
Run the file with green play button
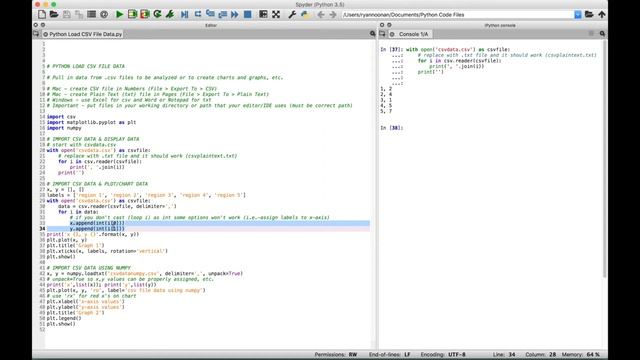pos(120,14)
